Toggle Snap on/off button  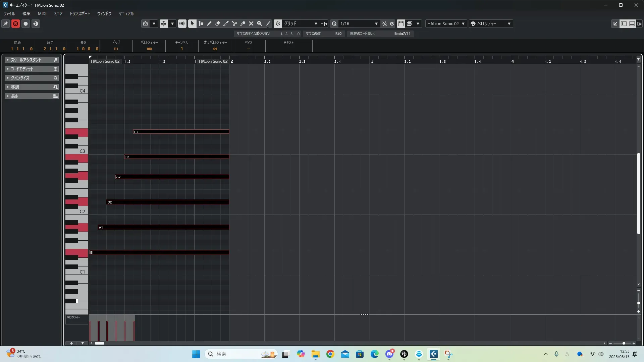click(x=278, y=23)
